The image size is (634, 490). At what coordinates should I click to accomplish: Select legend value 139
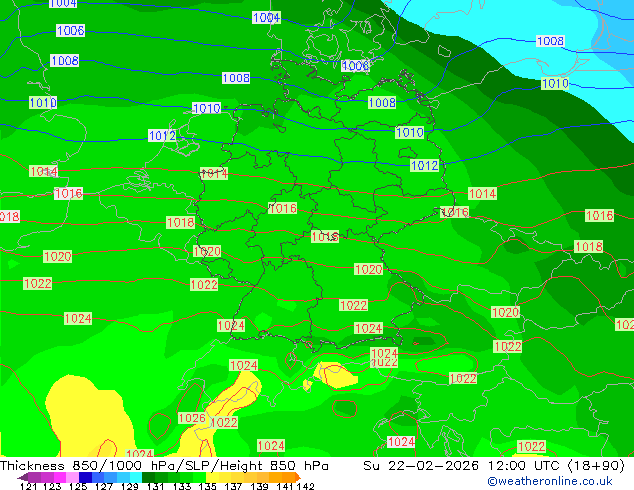coord(259,486)
